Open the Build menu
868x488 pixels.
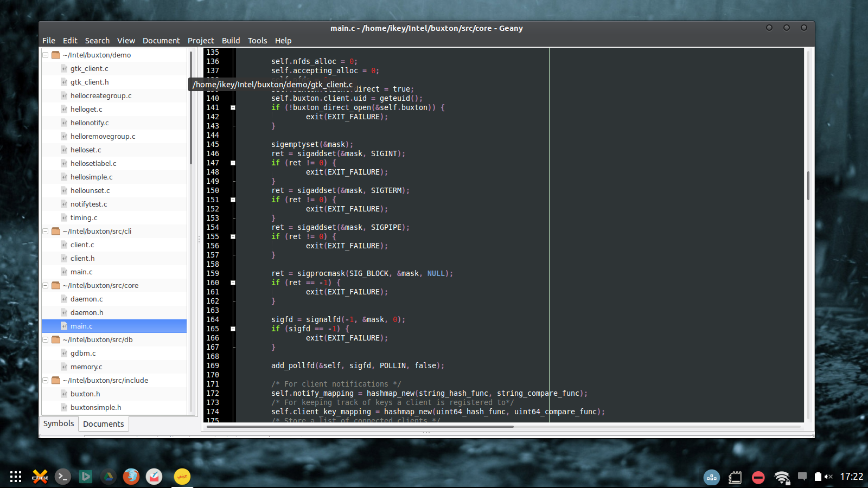pos(231,41)
